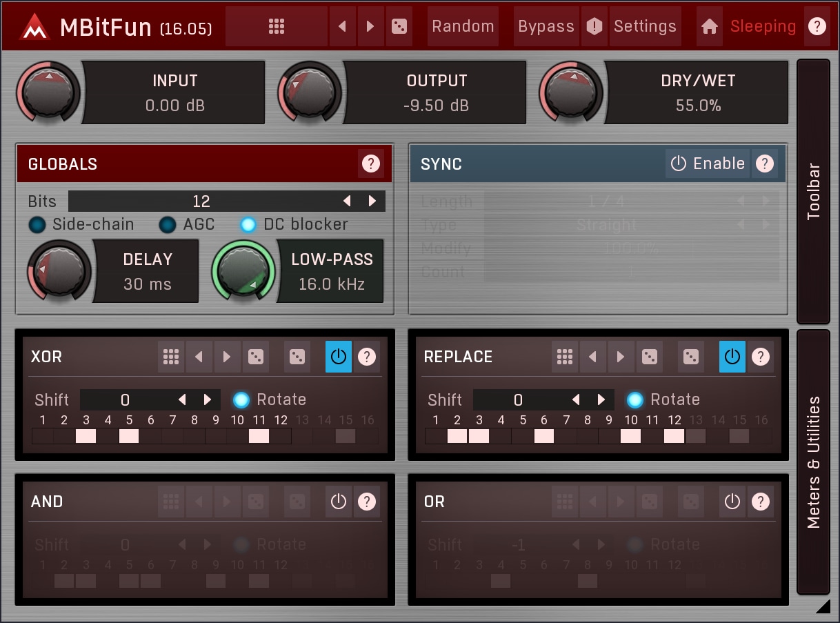
Task: Open the Meters & Utilities side tab
Action: point(814,462)
